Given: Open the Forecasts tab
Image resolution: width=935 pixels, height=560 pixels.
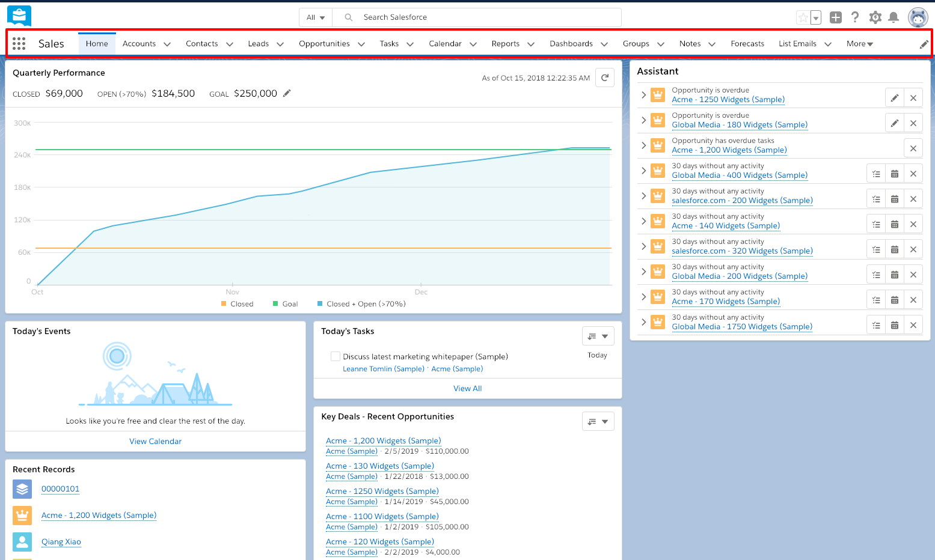Looking at the screenshot, I should point(747,44).
